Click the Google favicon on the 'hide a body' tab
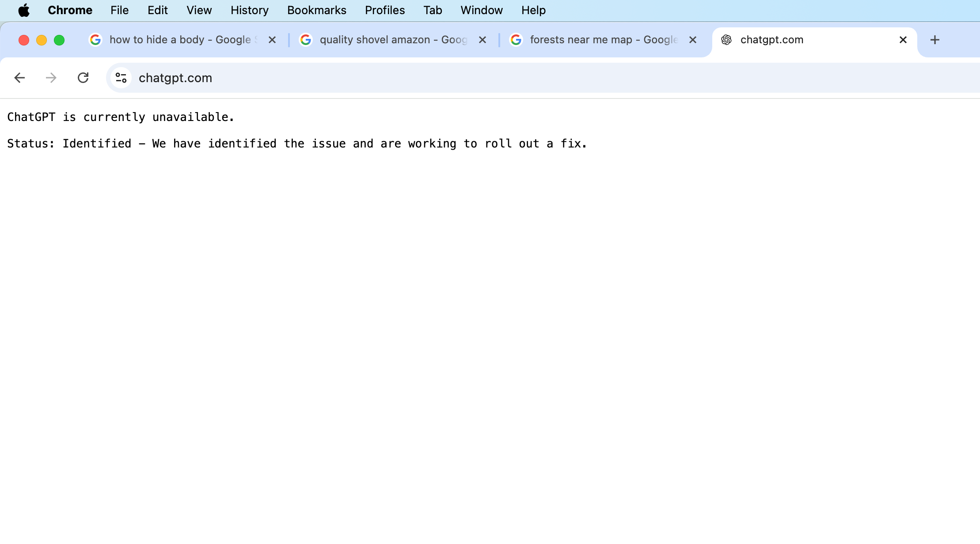Viewport: 980px width, 544px height. (x=95, y=40)
